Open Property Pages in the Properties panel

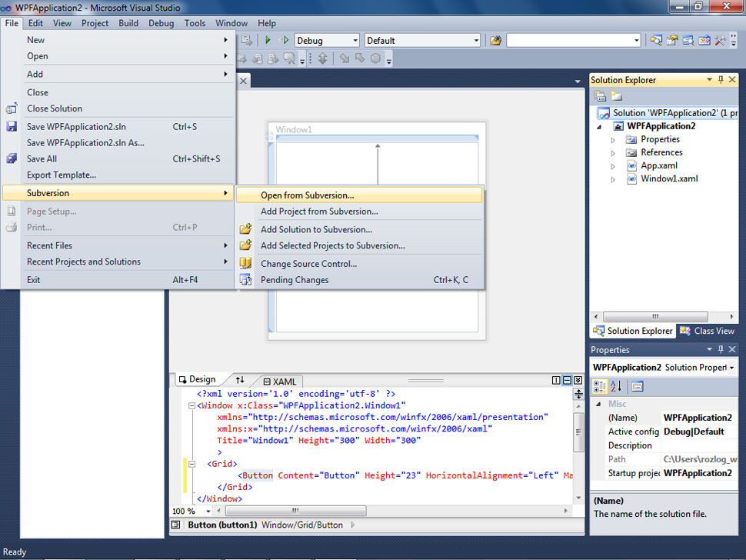pos(638,386)
